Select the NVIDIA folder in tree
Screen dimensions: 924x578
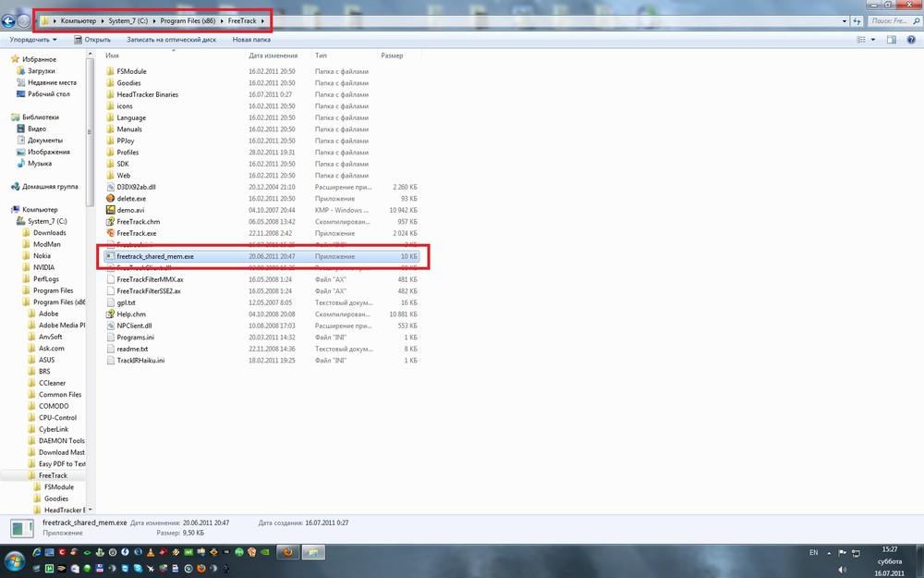(x=43, y=267)
